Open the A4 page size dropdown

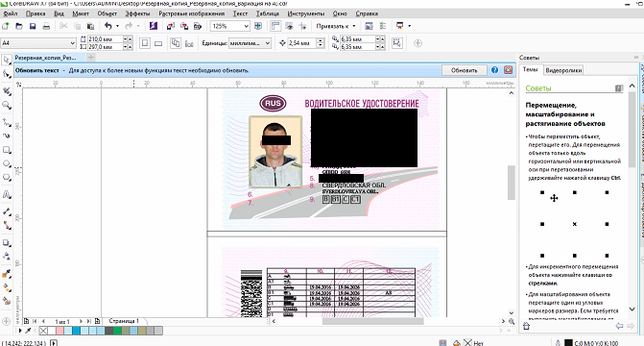tap(38, 43)
